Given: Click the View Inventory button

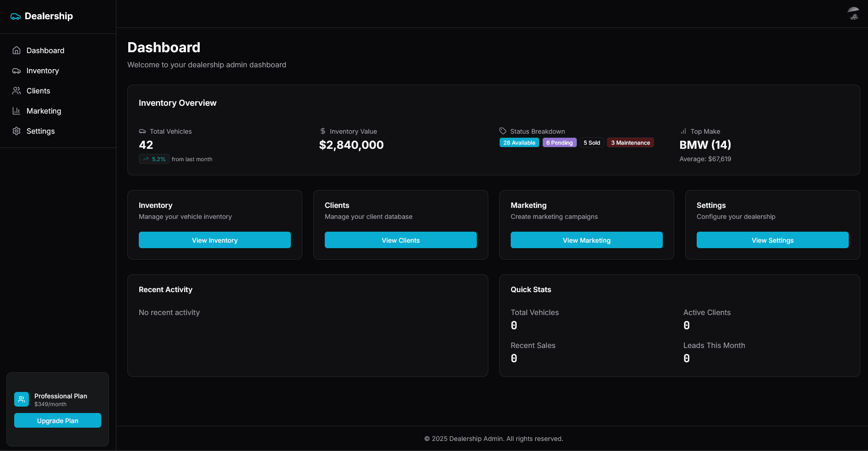Looking at the screenshot, I should 215,240.
